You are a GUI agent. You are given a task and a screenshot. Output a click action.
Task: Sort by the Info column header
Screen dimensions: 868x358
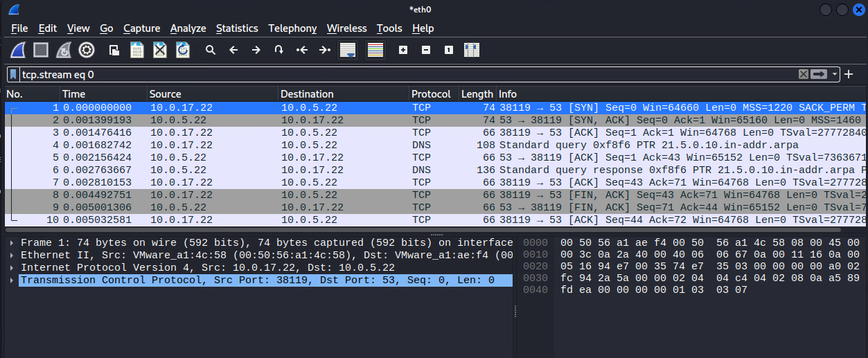pyautogui.click(x=682, y=94)
